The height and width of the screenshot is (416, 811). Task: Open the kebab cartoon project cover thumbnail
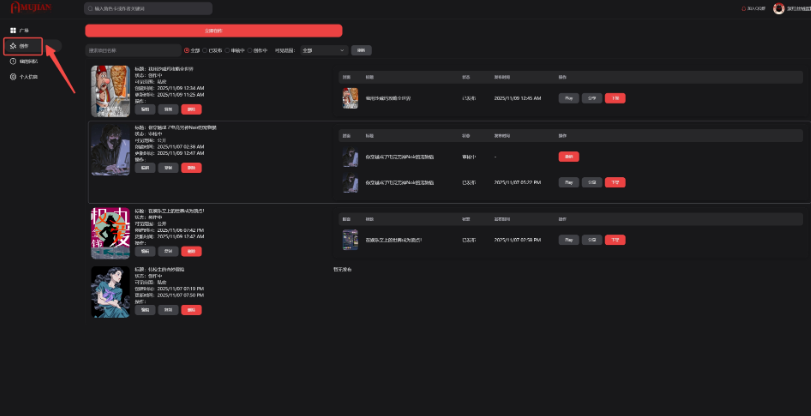pyautogui.click(x=107, y=91)
